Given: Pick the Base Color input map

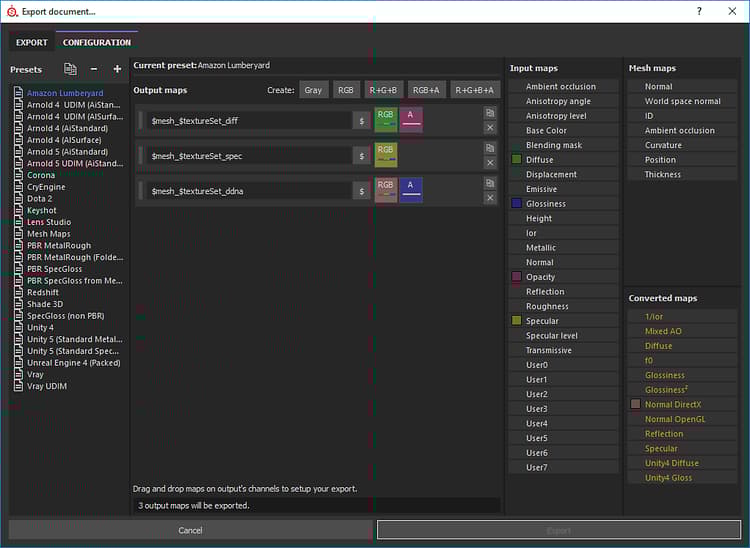Looking at the screenshot, I should click(563, 131).
